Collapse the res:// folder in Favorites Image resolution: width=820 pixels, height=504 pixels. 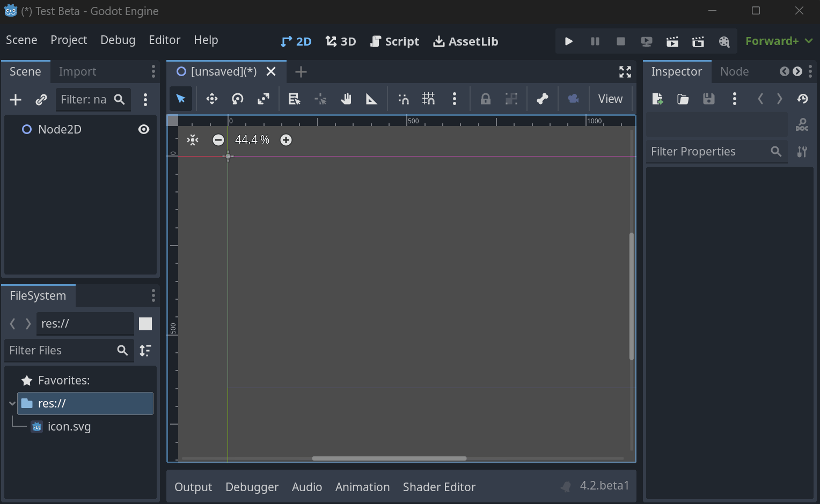point(12,403)
